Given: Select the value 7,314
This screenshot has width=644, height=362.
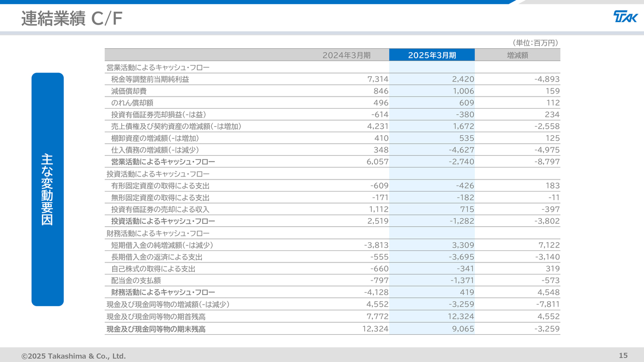Looking at the screenshot, I should point(378,79).
